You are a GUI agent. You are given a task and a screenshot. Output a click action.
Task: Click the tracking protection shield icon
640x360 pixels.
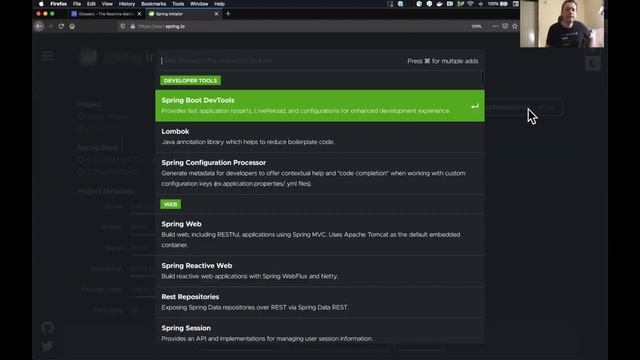(x=122, y=26)
